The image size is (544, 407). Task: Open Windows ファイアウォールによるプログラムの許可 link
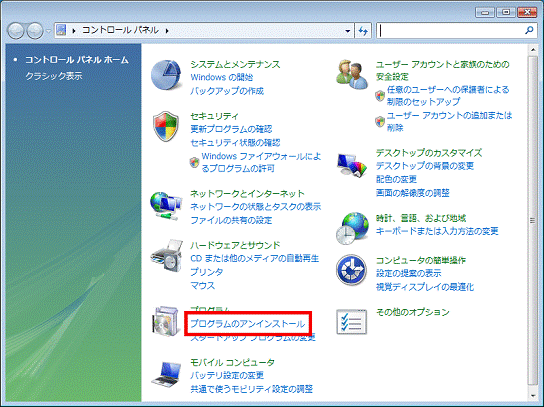coord(261,162)
